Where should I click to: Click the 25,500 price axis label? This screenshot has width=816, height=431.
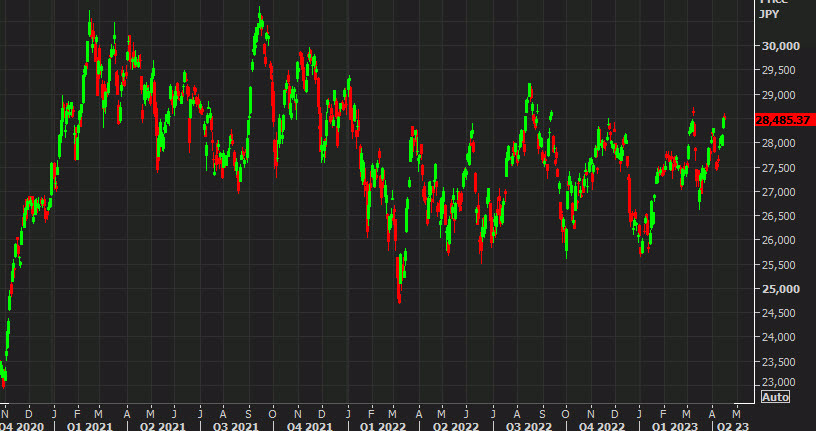[781, 265]
